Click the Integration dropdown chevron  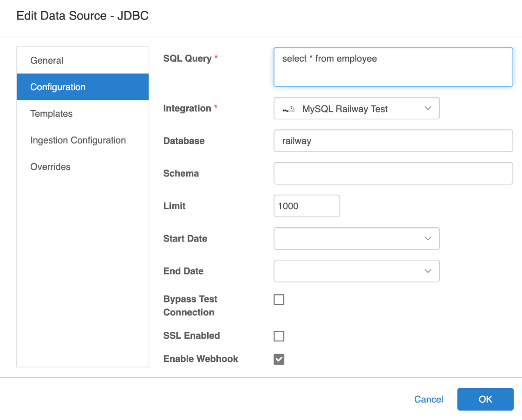(428, 108)
